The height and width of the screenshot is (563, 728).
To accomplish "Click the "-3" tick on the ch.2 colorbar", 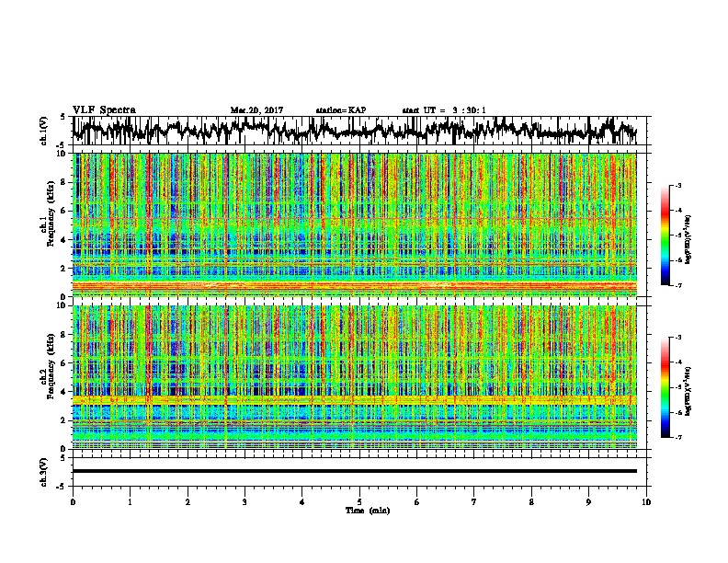I will pyautogui.click(x=677, y=338).
